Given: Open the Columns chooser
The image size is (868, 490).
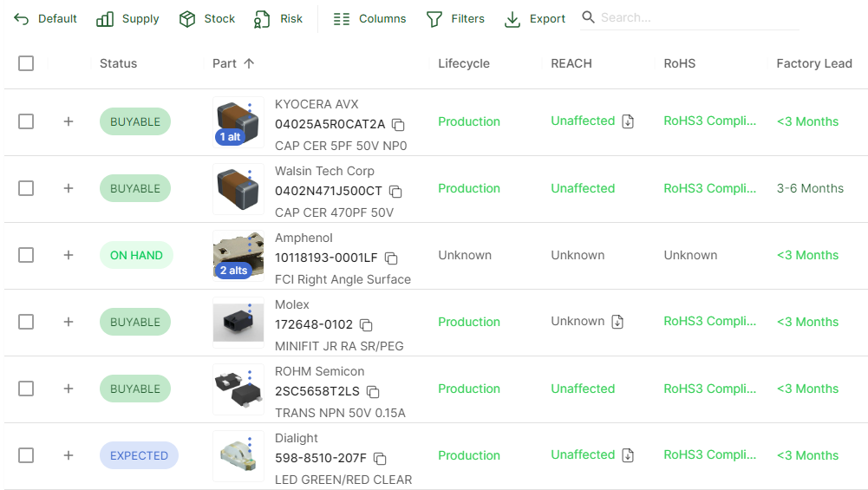Looking at the screenshot, I should coord(369,19).
